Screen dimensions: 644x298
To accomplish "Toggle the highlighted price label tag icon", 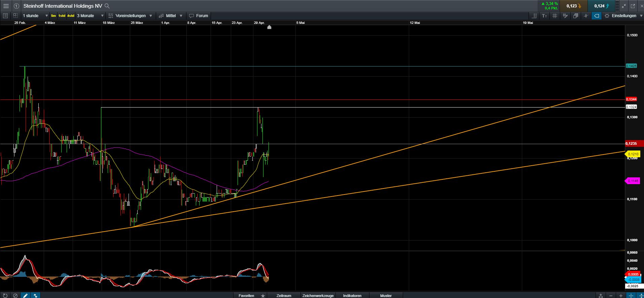I will click(x=597, y=16).
